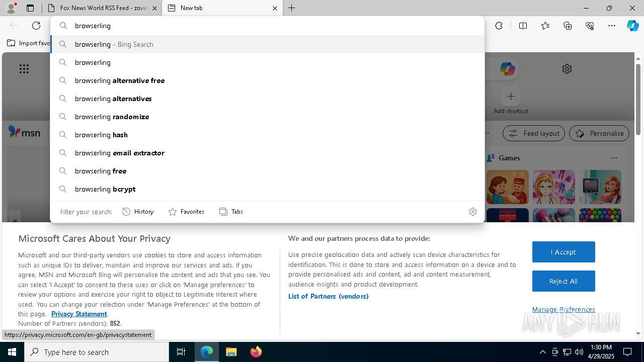Click the Copilot icon on the new tab page
Viewport: 644px width, 362px height.
(507, 69)
